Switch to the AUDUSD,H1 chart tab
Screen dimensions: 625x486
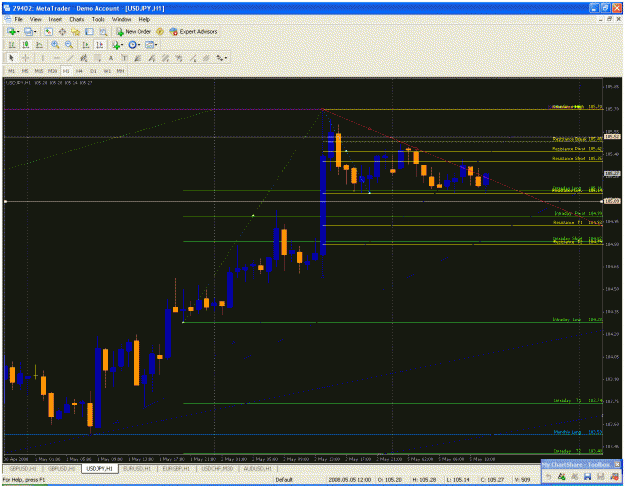[257, 469]
